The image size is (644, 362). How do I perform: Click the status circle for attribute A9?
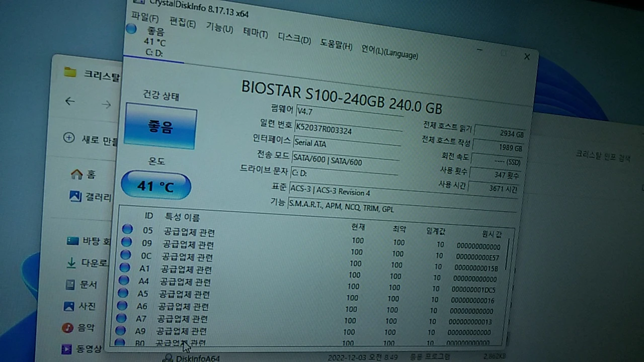tap(120, 330)
